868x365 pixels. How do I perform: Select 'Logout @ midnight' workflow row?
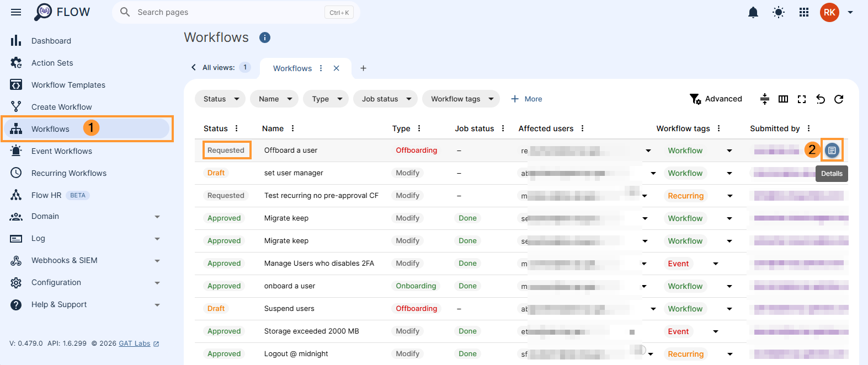pos(296,354)
